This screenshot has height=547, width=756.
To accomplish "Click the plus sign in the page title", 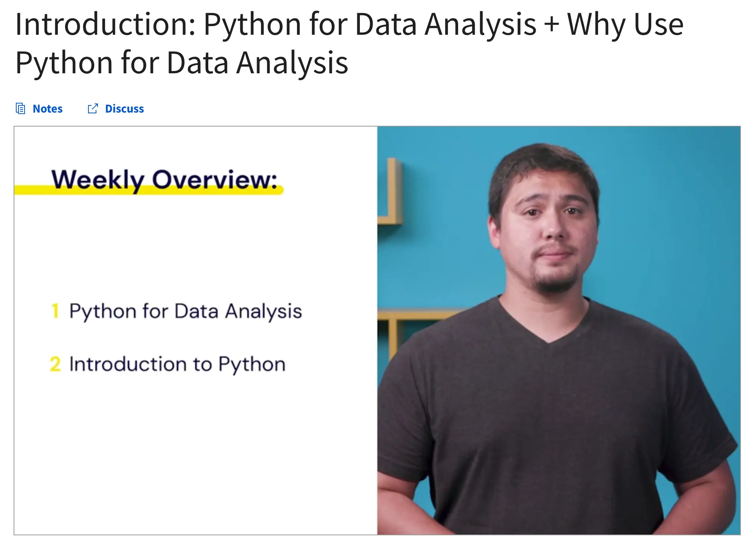I will point(552,25).
